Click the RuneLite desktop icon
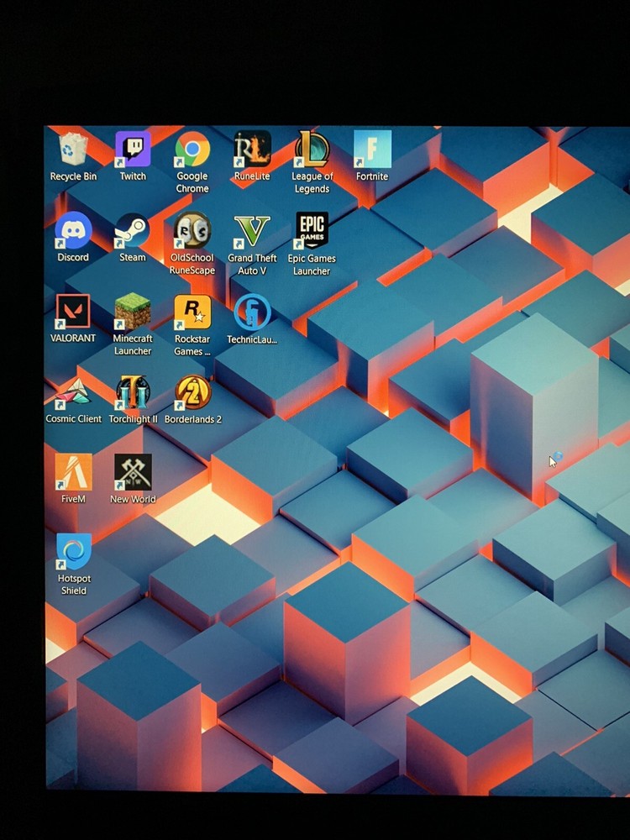 tap(252, 150)
